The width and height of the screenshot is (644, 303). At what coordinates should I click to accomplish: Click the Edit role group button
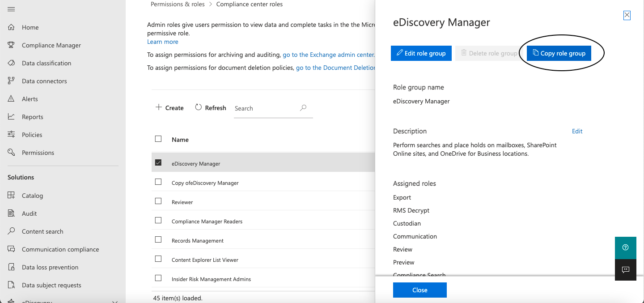point(421,53)
